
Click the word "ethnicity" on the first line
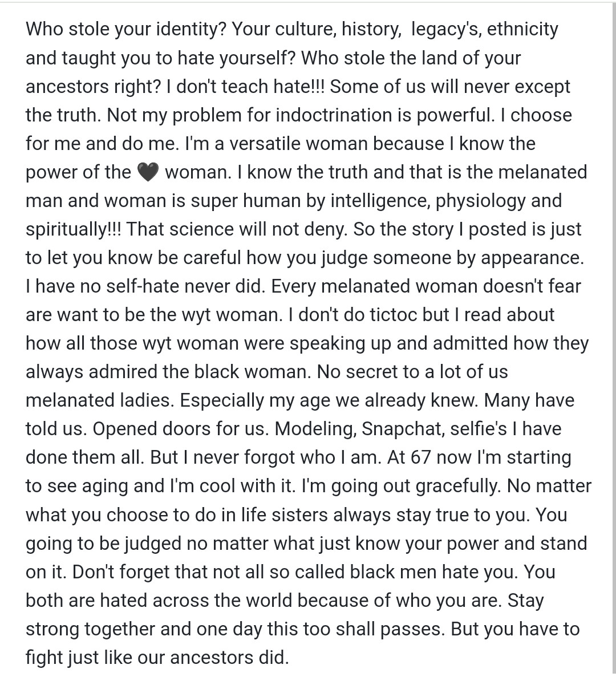pos(522,29)
